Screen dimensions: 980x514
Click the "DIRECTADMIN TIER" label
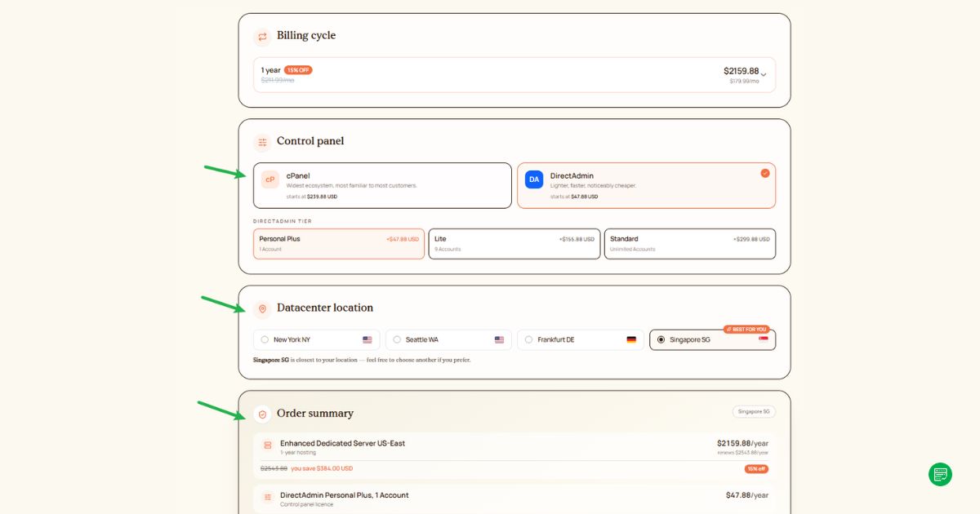[x=283, y=221]
